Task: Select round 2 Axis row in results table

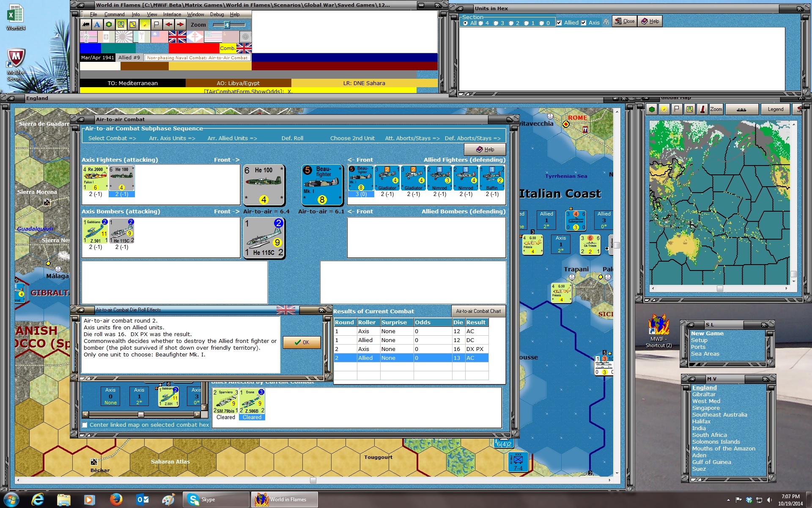Action: click(x=411, y=349)
